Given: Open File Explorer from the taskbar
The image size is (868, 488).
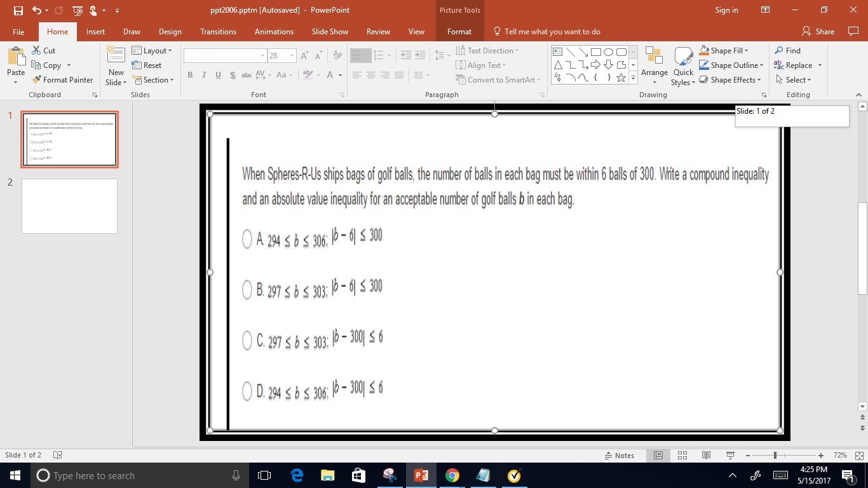Looking at the screenshot, I should click(x=327, y=475).
